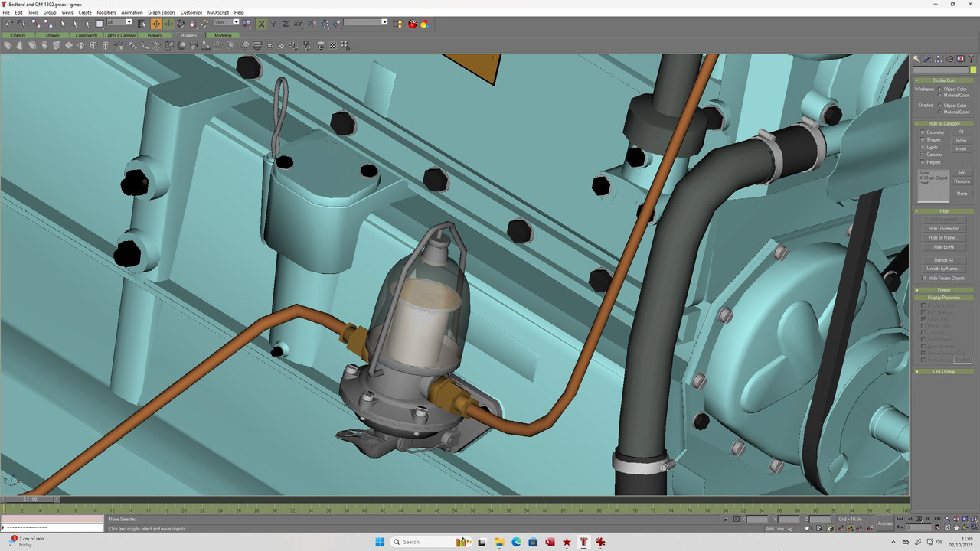The image size is (980, 551).
Task: Expand the Freeze rollout
Action: [944, 290]
